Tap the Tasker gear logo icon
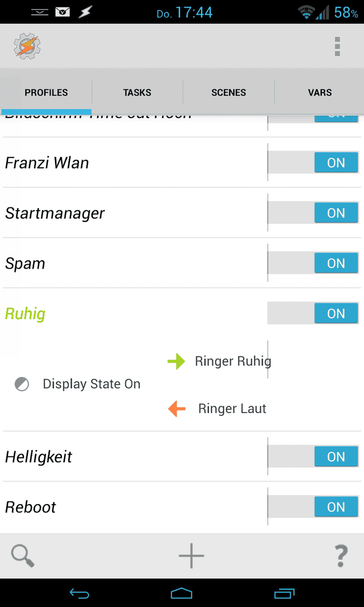This screenshot has width=364, height=607. pyautogui.click(x=27, y=47)
